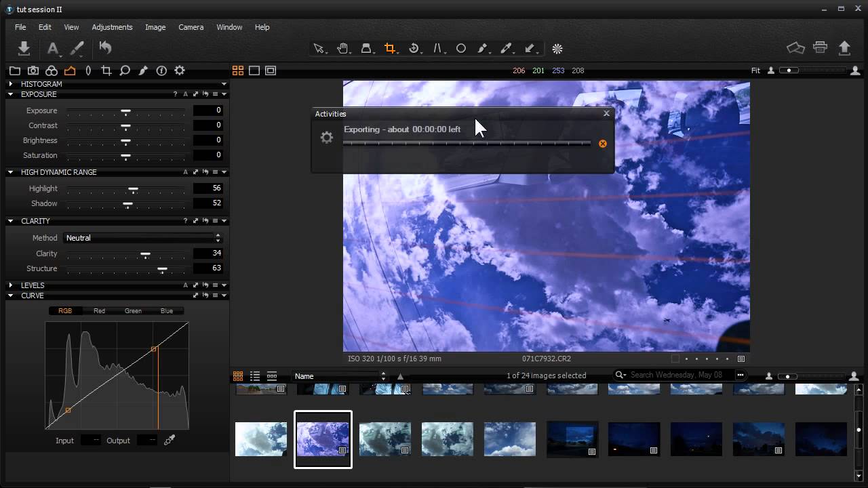Select the Keystone tool
The height and width of the screenshot is (488, 868).
[438, 48]
